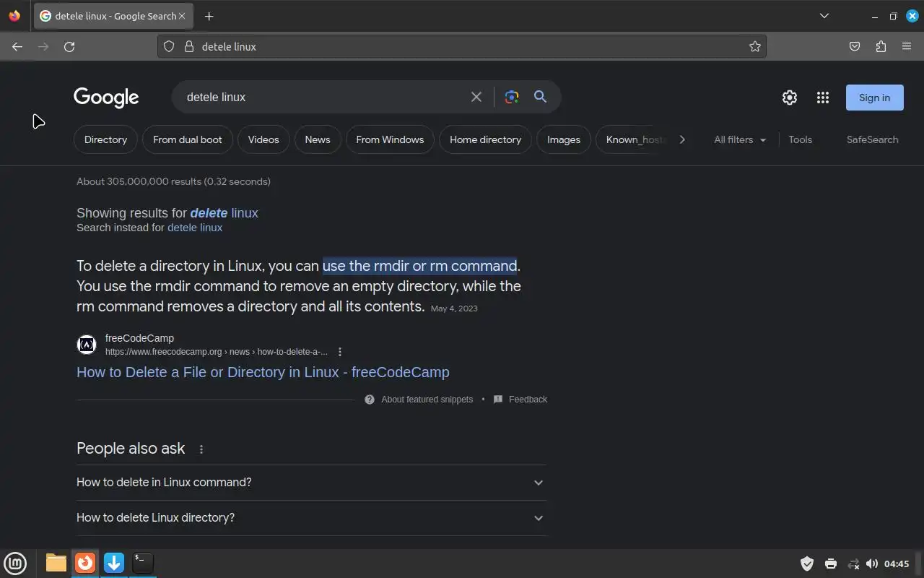Image resolution: width=924 pixels, height=578 pixels.
Task: Open the list all tabs chevron
Action: coord(824,16)
